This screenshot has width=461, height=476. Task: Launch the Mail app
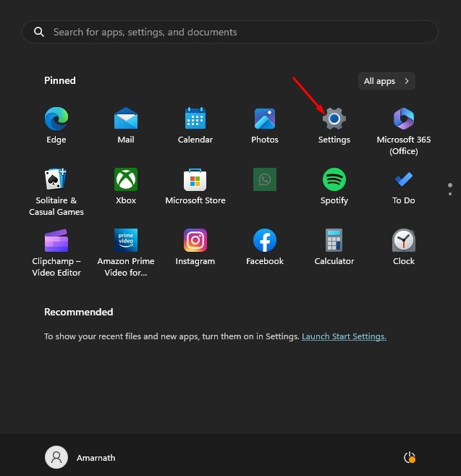(126, 119)
